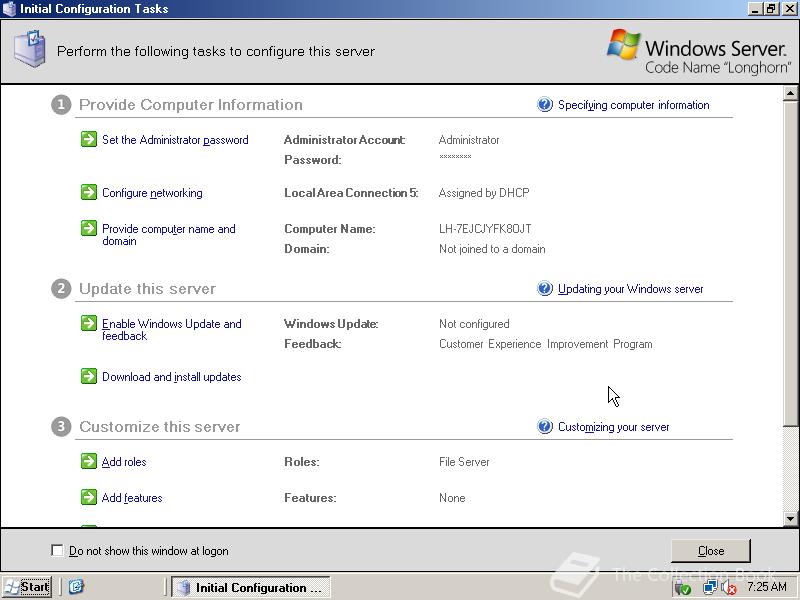Click the scrollbar up arrow
This screenshot has height=600, width=800.
click(790, 93)
